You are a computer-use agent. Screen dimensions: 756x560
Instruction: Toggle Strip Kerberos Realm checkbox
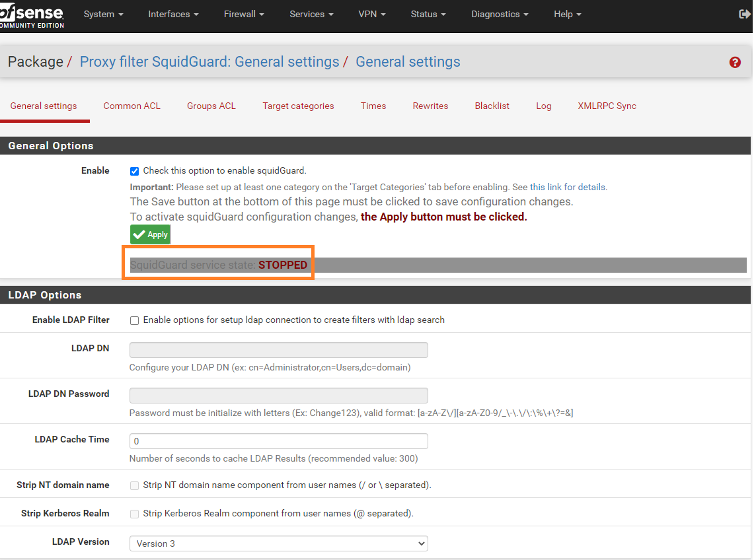[x=135, y=514]
